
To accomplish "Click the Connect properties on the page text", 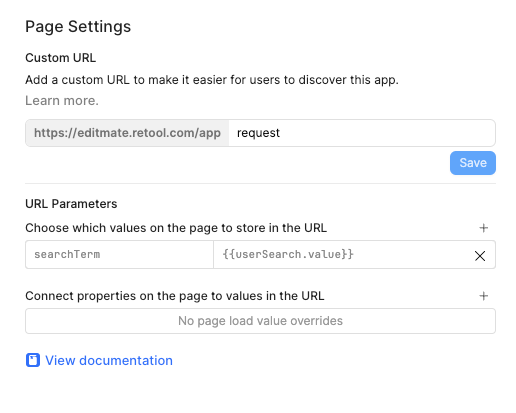I will [175, 296].
